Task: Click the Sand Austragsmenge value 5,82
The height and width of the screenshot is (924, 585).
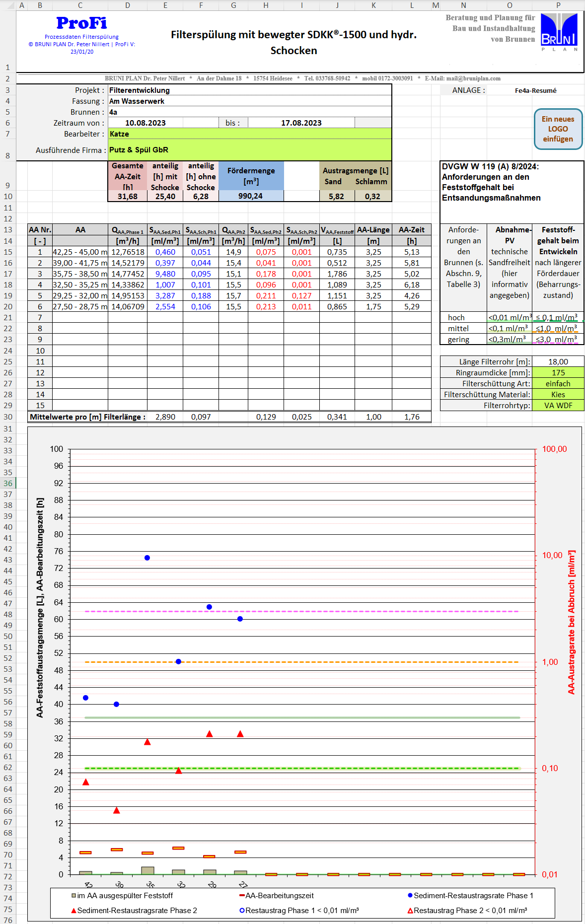Action: pyautogui.click(x=337, y=196)
